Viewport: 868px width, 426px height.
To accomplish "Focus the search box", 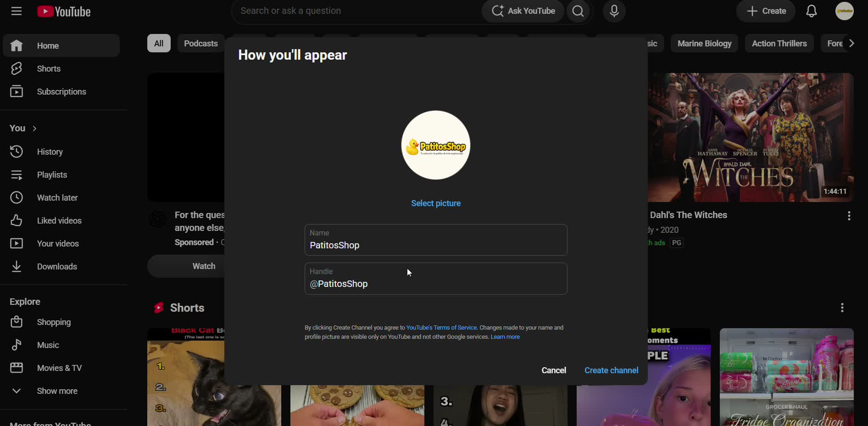I will (357, 11).
